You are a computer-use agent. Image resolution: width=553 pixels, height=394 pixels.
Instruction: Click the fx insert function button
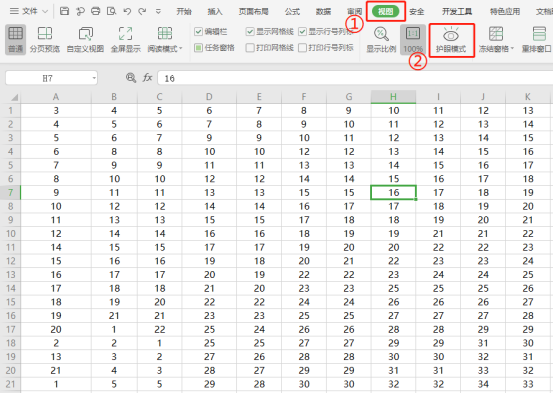click(x=147, y=78)
